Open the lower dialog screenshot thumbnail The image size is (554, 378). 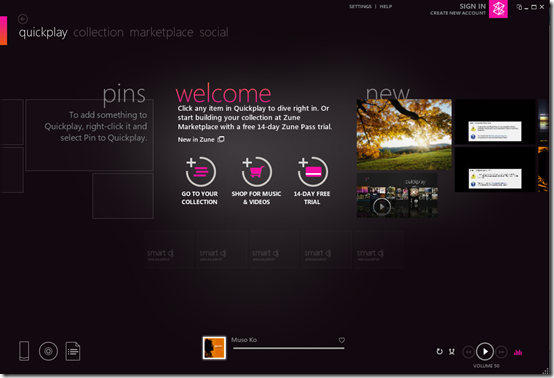[495, 170]
